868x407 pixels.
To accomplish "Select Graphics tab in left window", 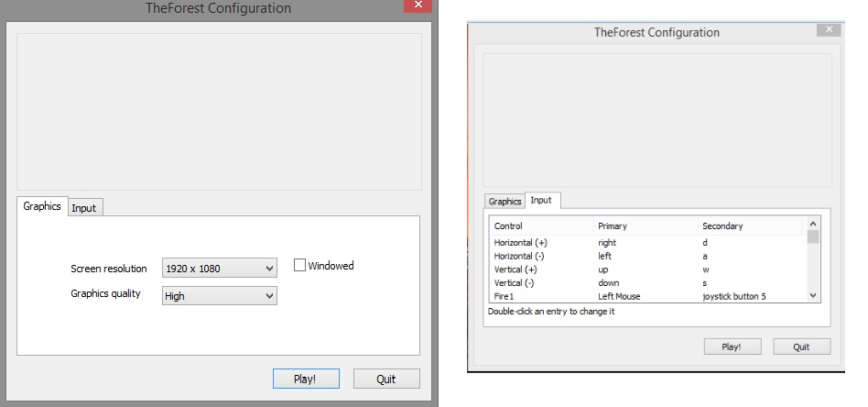I will click(42, 205).
